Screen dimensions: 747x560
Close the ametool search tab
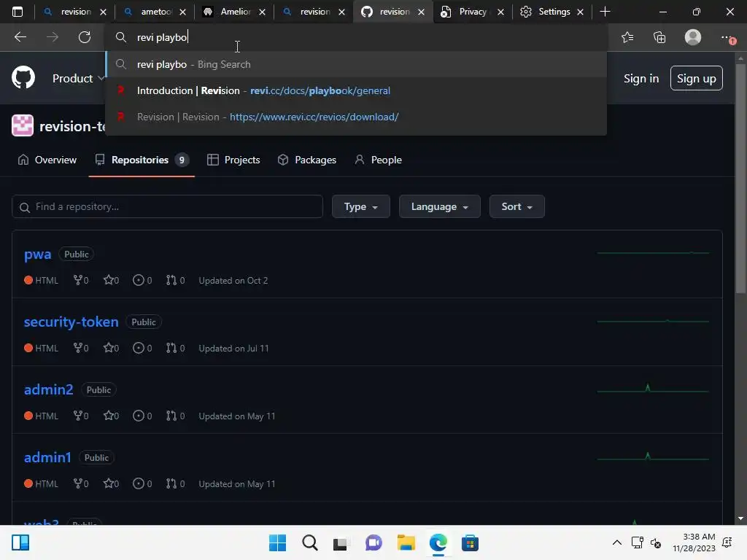[x=182, y=12]
